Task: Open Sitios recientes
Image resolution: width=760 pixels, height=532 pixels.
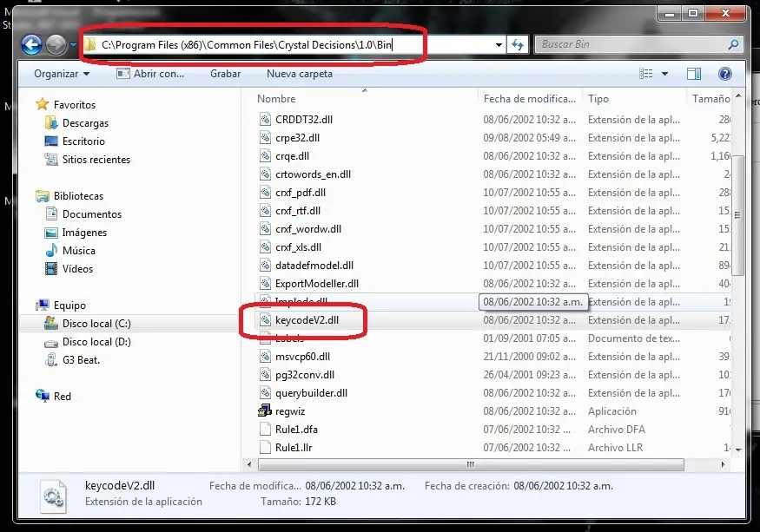Action: coord(96,160)
